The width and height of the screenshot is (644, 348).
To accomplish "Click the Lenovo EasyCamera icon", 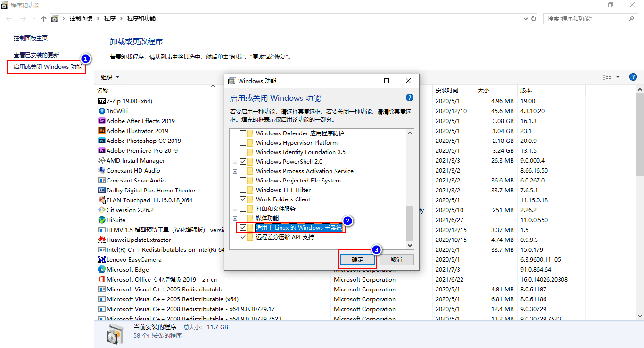I will 101,259.
